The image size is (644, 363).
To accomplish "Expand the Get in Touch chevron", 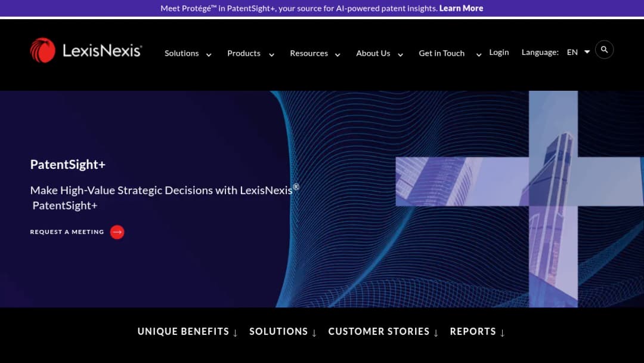I will [x=479, y=55].
